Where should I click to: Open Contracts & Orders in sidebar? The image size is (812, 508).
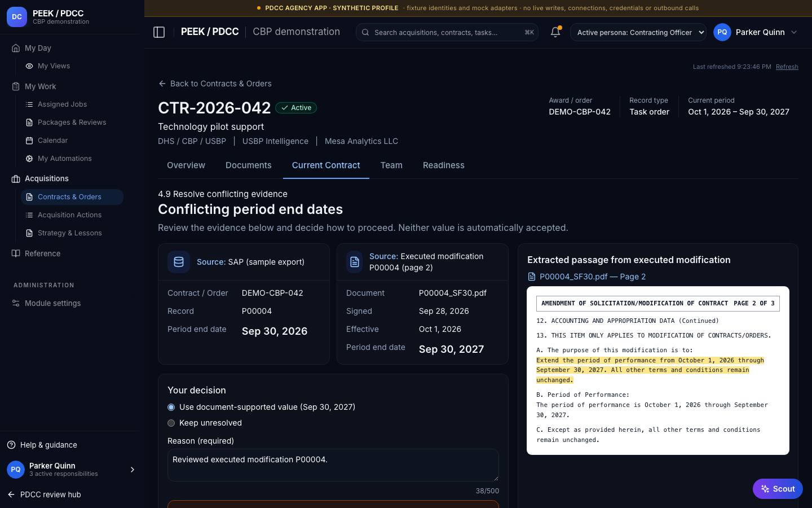coord(72,197)
